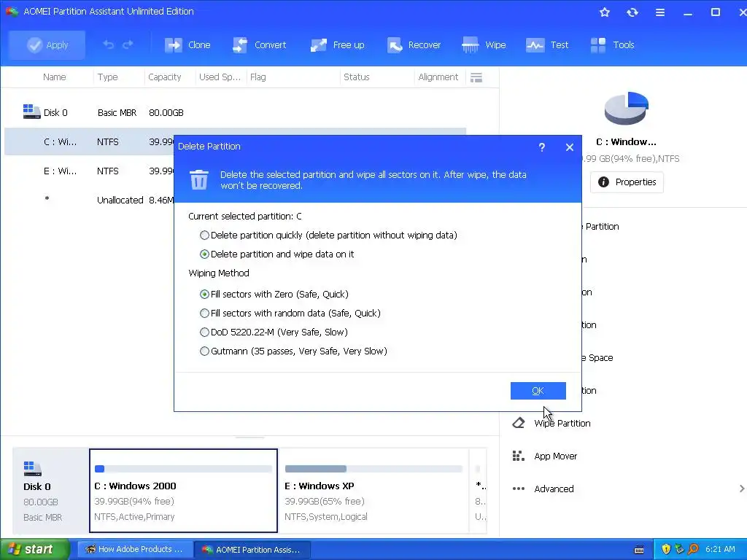Click the security shield tray icon
Viewport: 747px width, 560px height.
[665, 550]
